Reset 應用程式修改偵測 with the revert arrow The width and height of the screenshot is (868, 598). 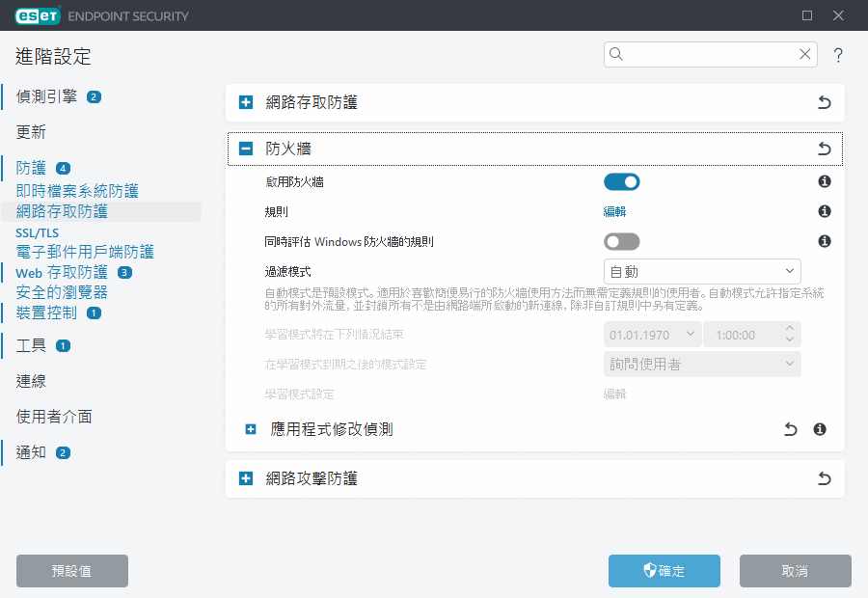(791, 429)
